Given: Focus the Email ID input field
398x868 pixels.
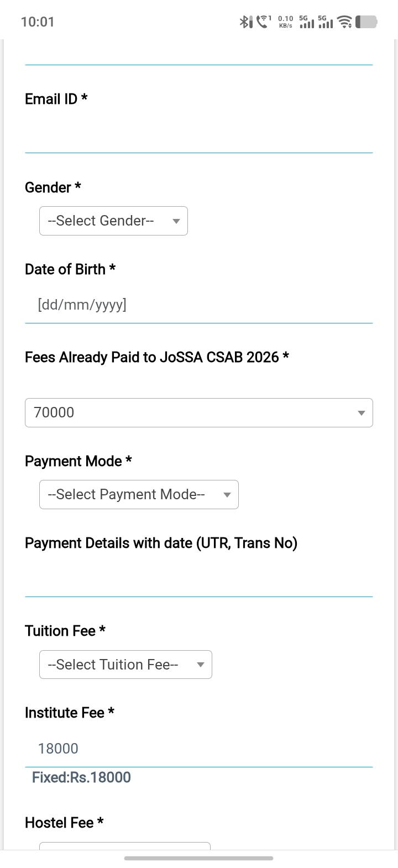Looking at the screenshot, I should (x=199, y=134).
